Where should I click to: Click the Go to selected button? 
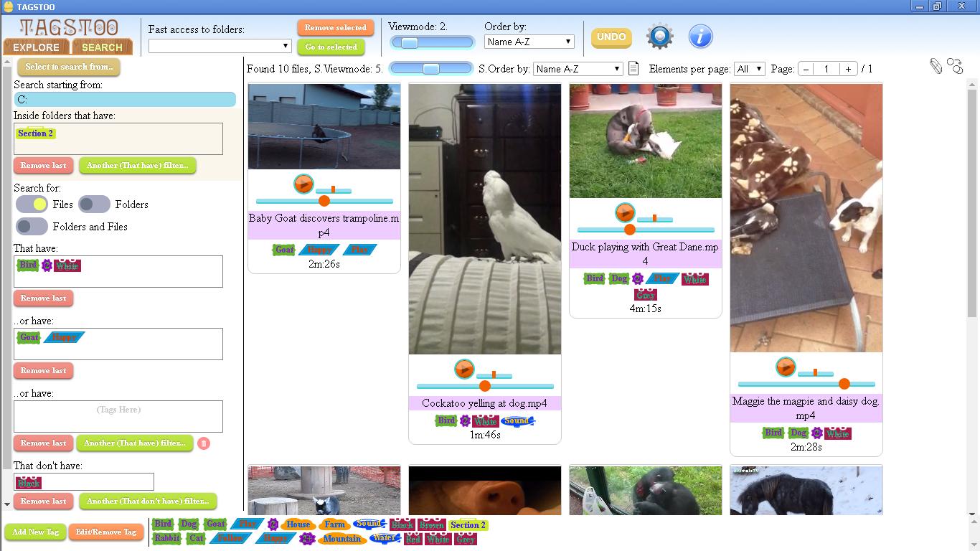[x=331, y=47]
